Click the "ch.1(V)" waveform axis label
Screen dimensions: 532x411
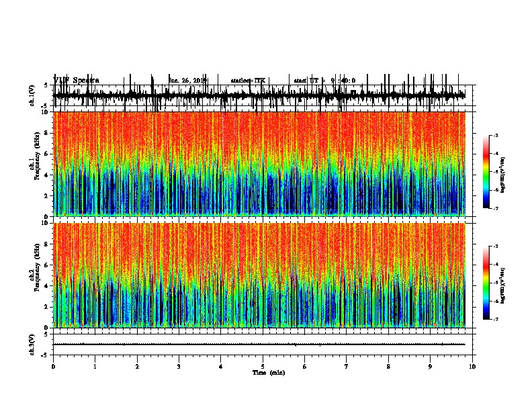tap(32, 95)
